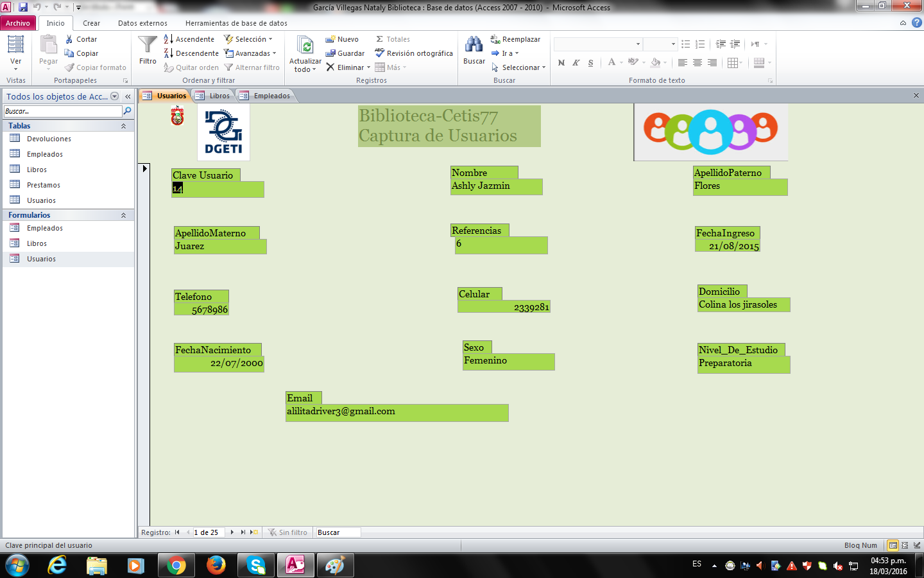The height and width of the screenshot is (578, 924).
Task: Open Seleccionar dropdown
Action: (518, 67)
